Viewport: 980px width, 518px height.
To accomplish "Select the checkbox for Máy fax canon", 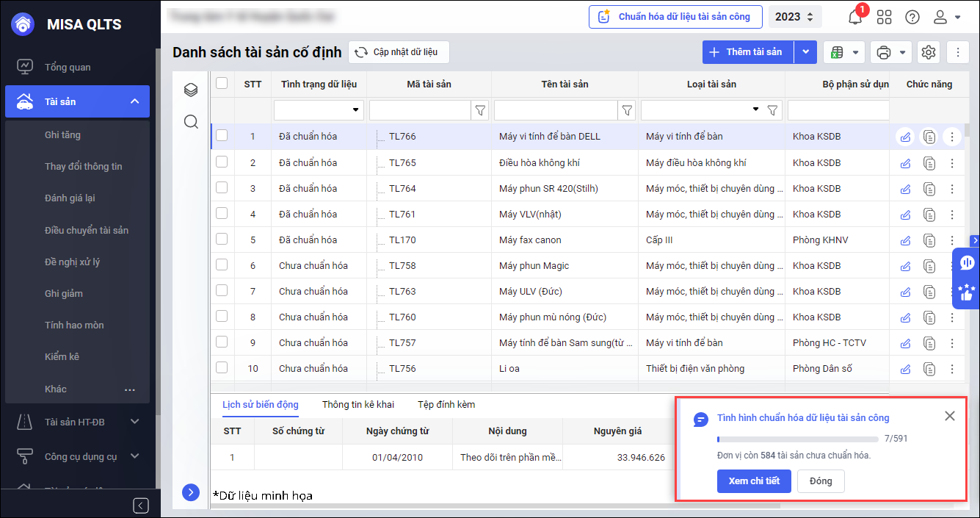I will (222, 239).
